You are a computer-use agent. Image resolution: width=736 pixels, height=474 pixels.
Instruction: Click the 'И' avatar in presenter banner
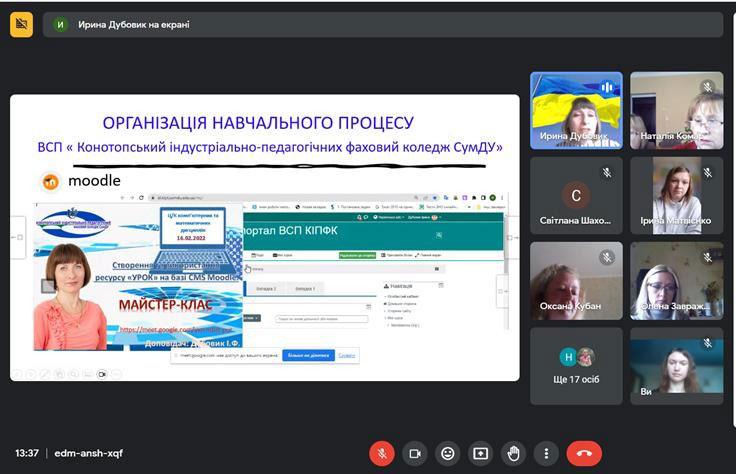coord(60,24)
